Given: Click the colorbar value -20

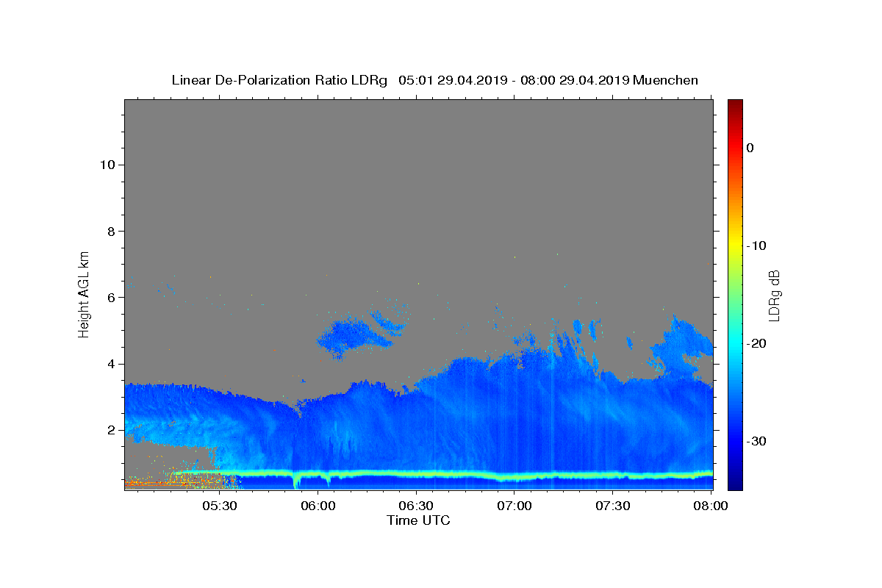Looking at the screenshot, I should coord(757,343).
